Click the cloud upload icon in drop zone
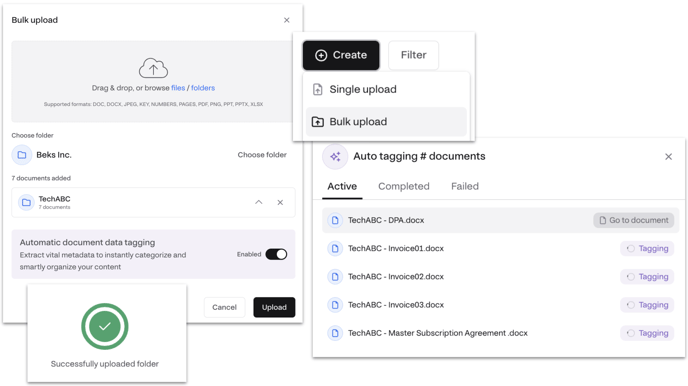This screenshot has height=386, width=688. pos(153,68)
